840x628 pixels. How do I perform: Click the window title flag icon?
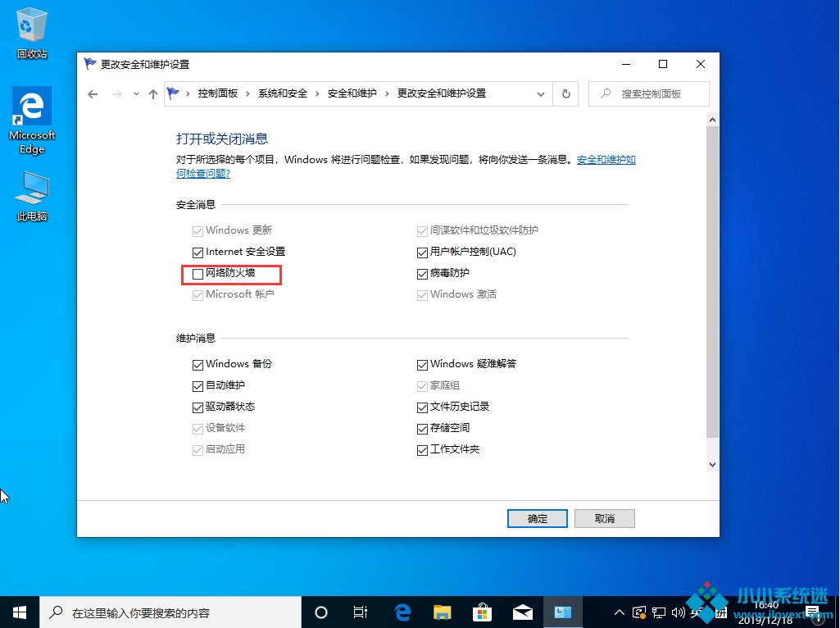(x=89, y=64)
